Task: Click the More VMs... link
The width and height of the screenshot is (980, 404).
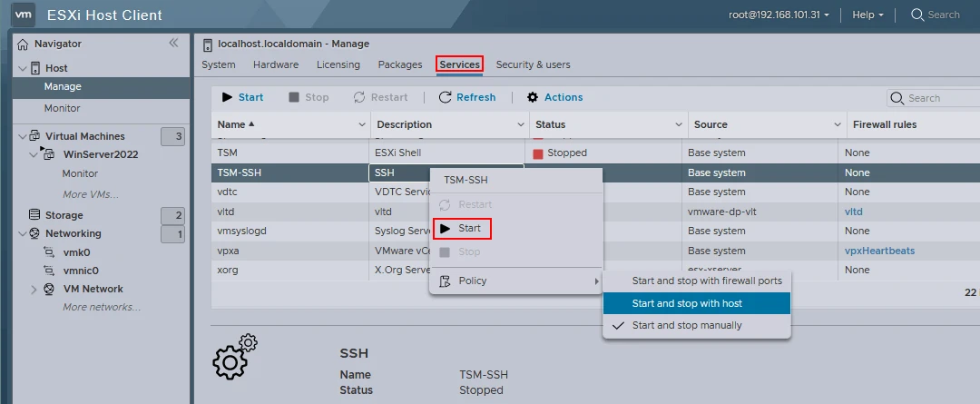Action: pos(91,194)
